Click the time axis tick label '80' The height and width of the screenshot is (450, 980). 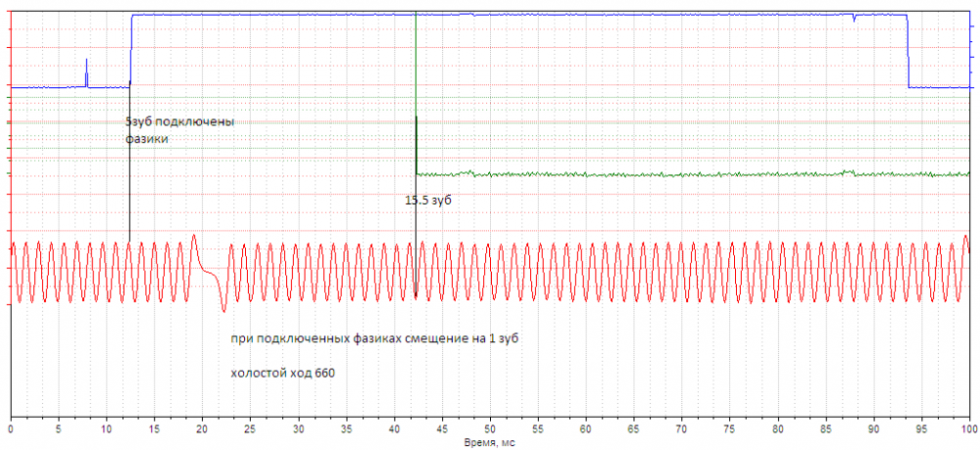[777, 429]
